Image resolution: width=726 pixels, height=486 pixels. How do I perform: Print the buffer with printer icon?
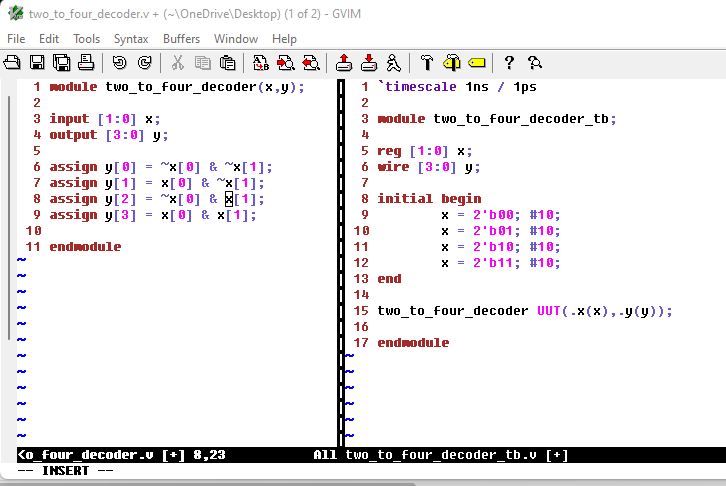[86, 63]
